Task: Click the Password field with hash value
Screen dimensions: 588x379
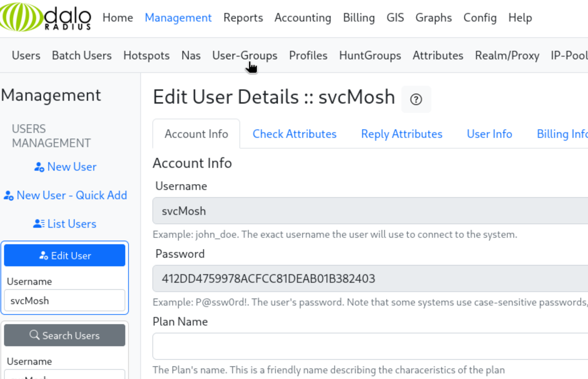Action: (370, 278)
